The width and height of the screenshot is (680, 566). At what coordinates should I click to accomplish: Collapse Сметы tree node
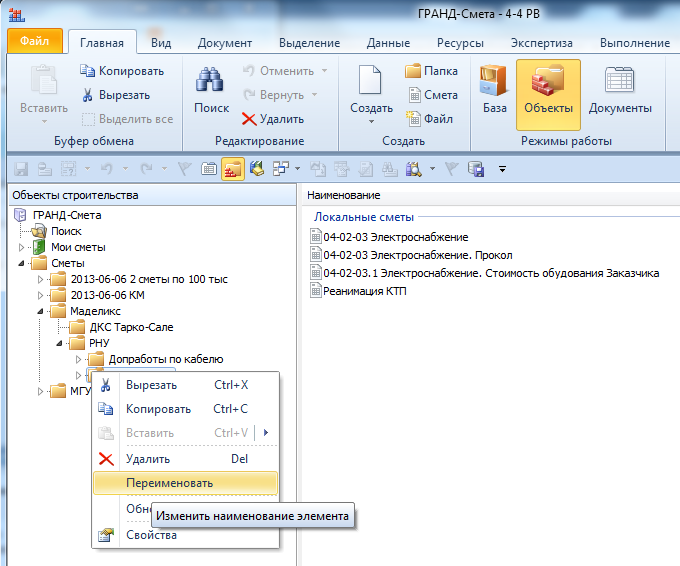coord(21,263)
